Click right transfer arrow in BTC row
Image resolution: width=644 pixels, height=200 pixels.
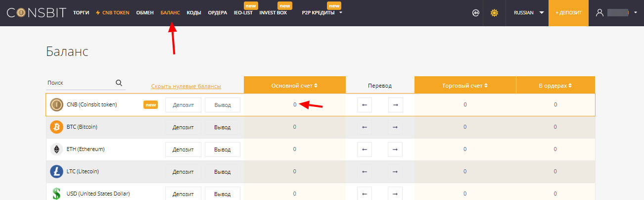pyautogui.click(x=395, y=127)
